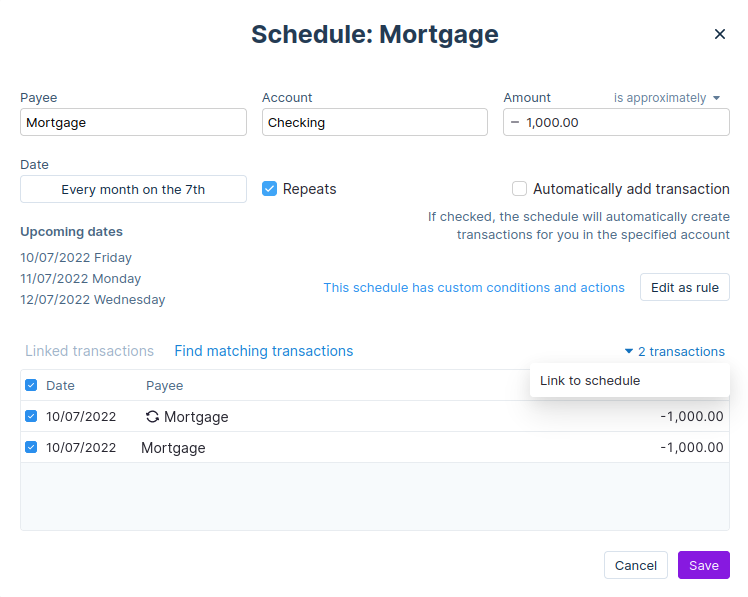Image resolution: width=748 pixels, height=597 pixels.
Task: Switch to Find matching transactions tab
Action: (x=263, y=351)
